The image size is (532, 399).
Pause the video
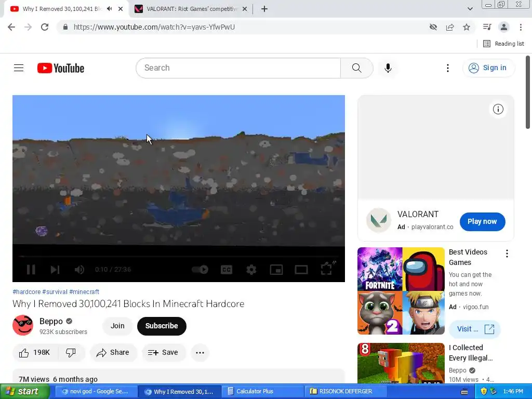coord(31,270)
